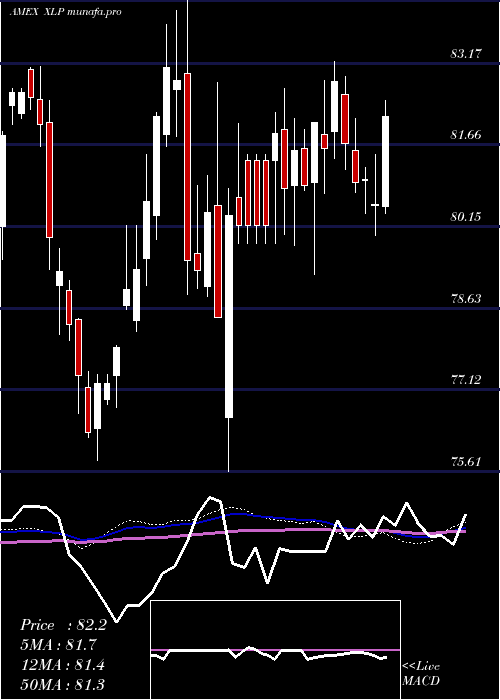Select the 75.61 price axis label
This screenshot has width=500, height=700.
coord(466,461)
